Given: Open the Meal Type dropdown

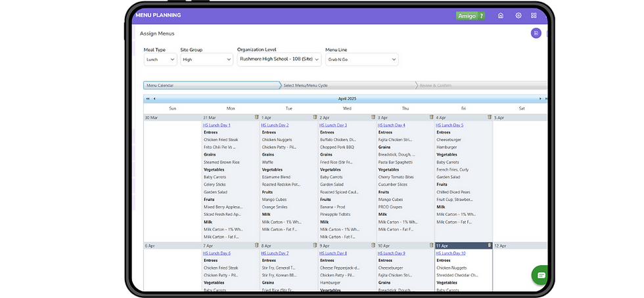Looking at the screenshot, I should click(x=160, y=60).
